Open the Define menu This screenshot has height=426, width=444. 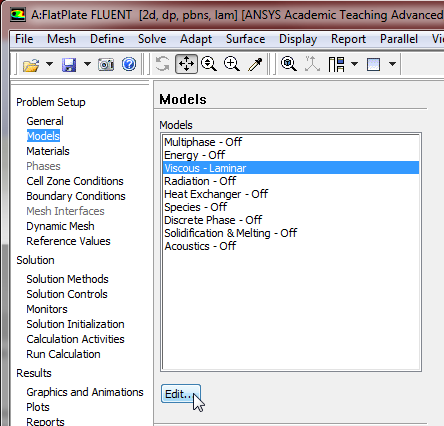[107, 39]
